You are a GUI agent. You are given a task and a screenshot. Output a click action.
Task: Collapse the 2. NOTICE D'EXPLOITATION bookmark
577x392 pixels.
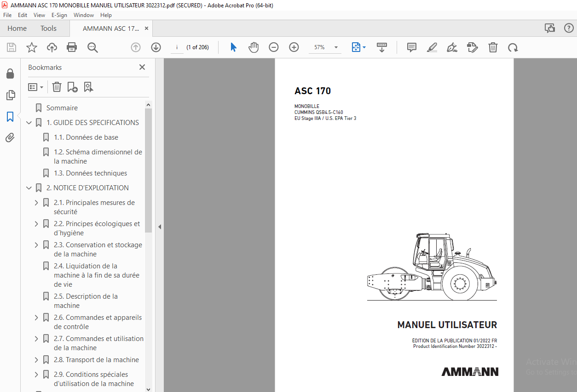pos(29,188)
